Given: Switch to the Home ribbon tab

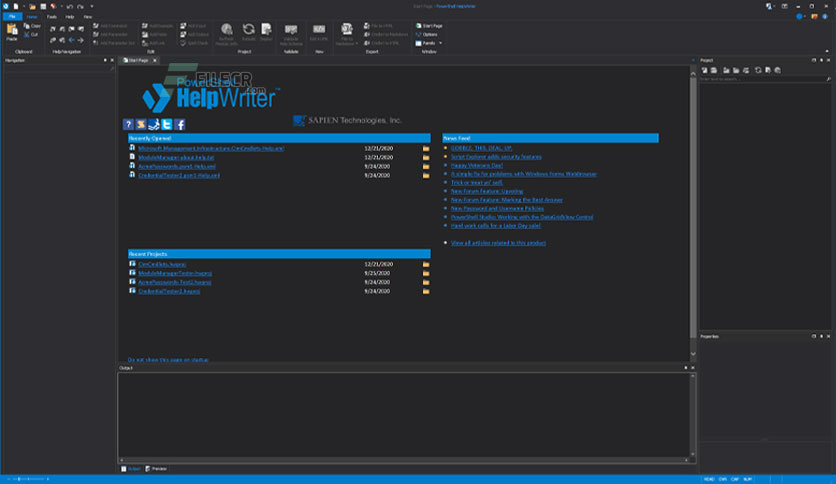Looking at the screenshot, I should [x=32, y=17].
